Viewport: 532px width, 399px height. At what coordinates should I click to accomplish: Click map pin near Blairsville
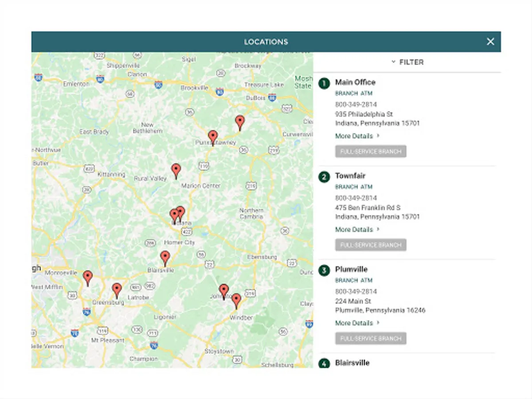[x=165, y=258]
